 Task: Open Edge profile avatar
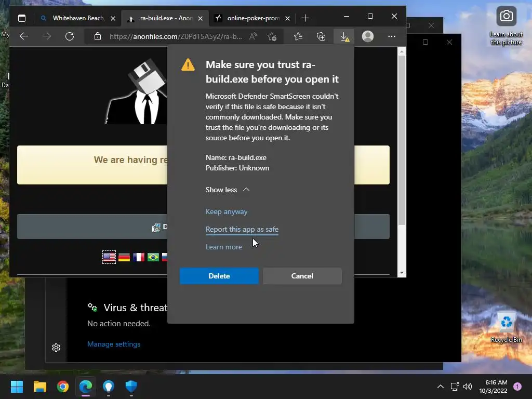368,36
